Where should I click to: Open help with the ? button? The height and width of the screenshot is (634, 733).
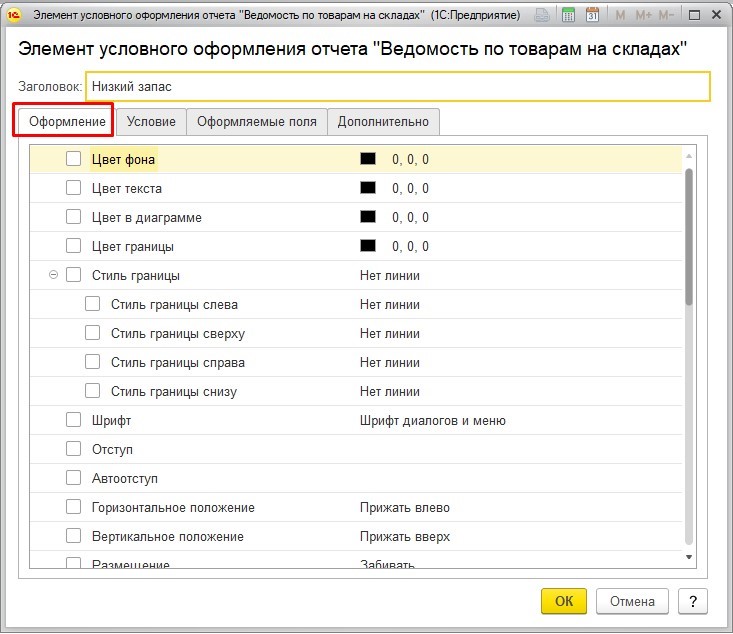pos(693,601)
